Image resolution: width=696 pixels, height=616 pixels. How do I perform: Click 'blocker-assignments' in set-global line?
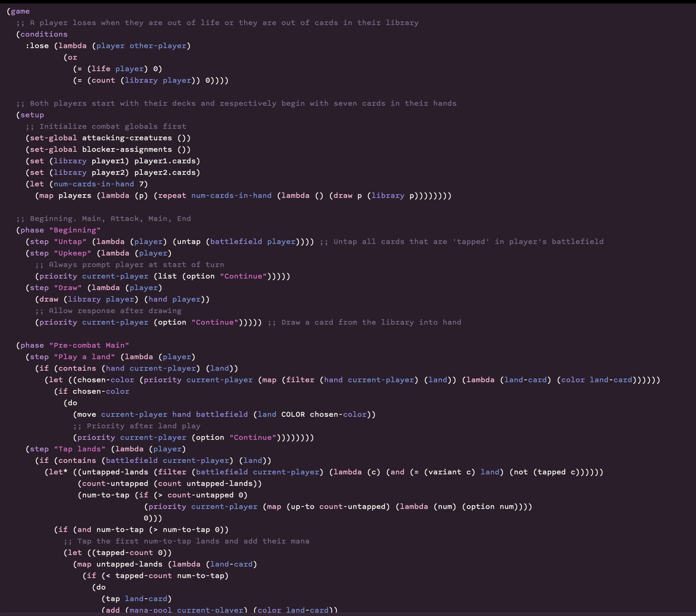coord(127,149)
